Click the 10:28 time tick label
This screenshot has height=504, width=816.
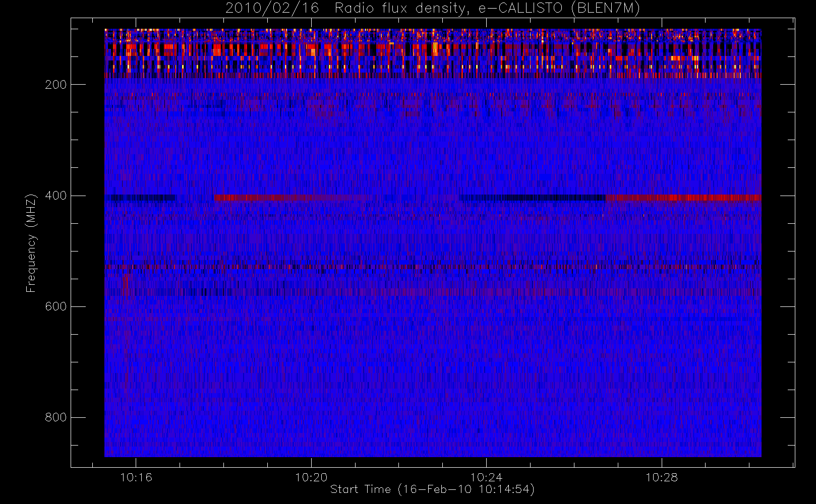pyautogui.click(x=662, y=477)
